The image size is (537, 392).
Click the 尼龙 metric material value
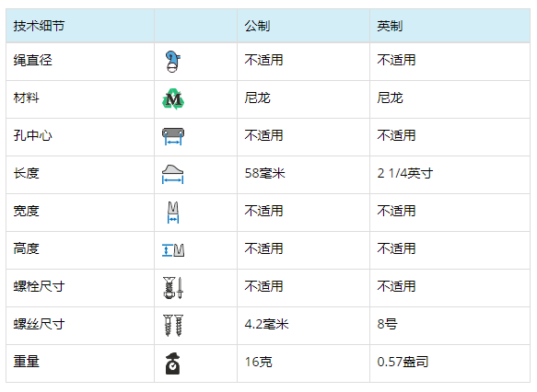coord(257,98)
